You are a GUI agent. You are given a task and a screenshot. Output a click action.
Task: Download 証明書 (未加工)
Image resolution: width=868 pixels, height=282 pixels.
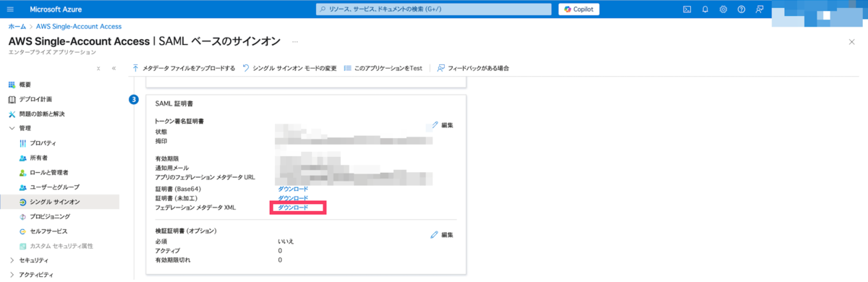click(293, 198)
